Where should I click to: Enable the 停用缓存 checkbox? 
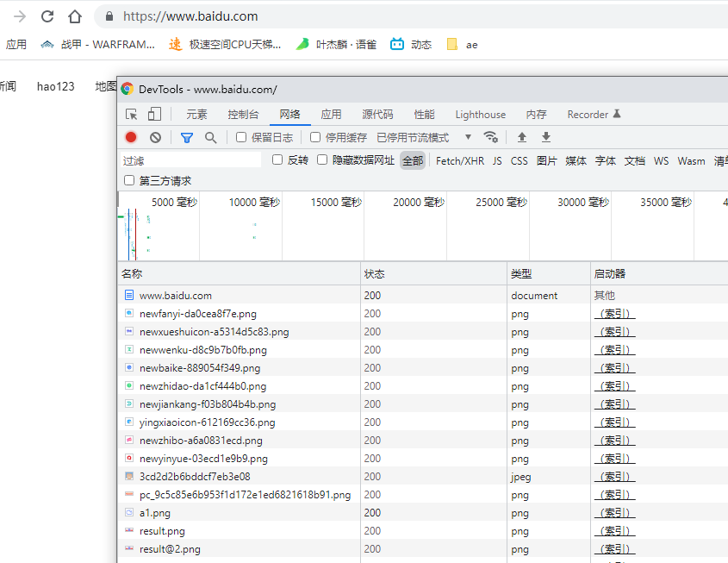tap(315, 137)
